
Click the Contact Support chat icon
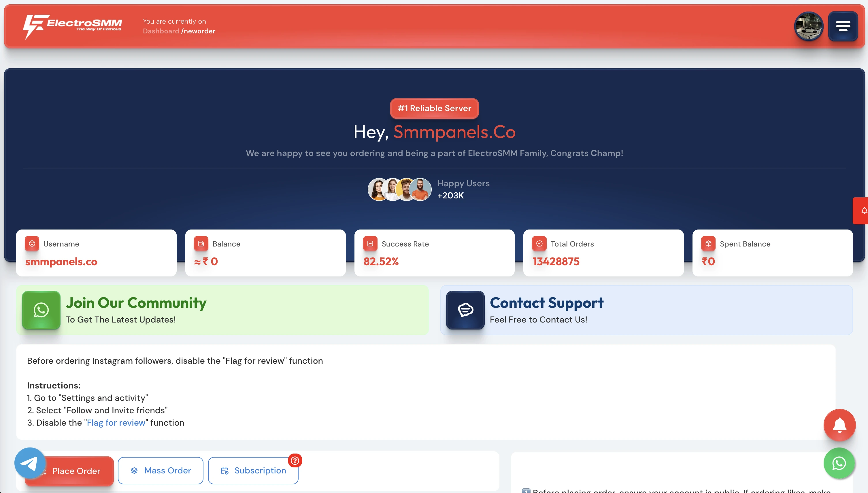(x=465, y=310)
